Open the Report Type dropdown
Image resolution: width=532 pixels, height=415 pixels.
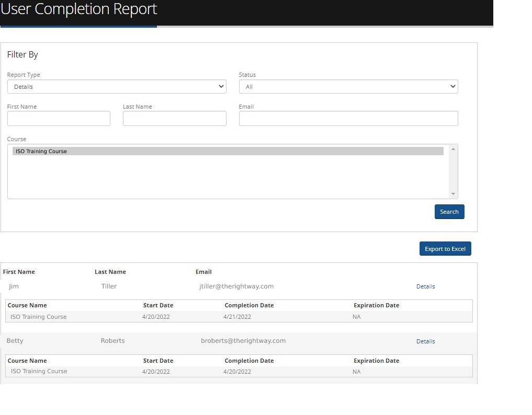[x=116, y=87]
